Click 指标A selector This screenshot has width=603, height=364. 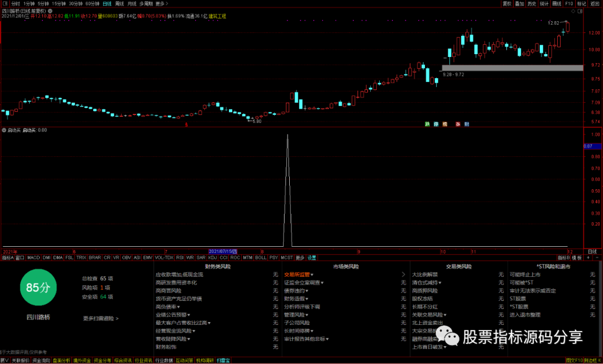coord(8,257)
